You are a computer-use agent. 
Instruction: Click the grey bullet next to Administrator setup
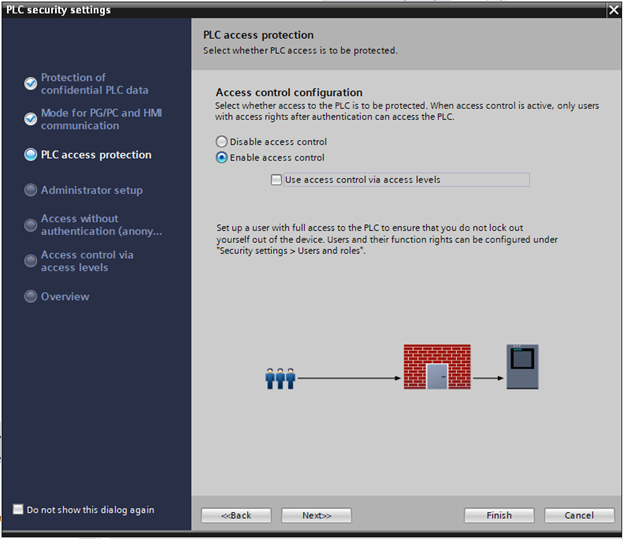31,190
